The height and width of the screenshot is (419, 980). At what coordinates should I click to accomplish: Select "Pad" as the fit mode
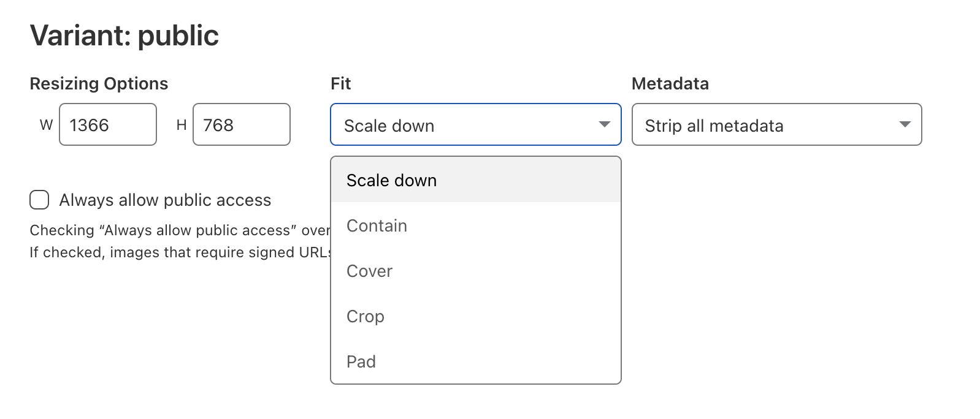361,361
